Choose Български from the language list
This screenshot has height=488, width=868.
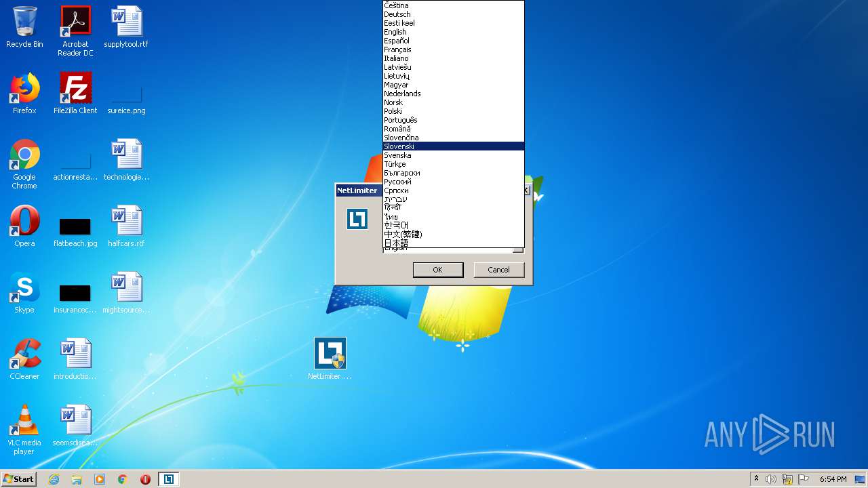[454, 173]
